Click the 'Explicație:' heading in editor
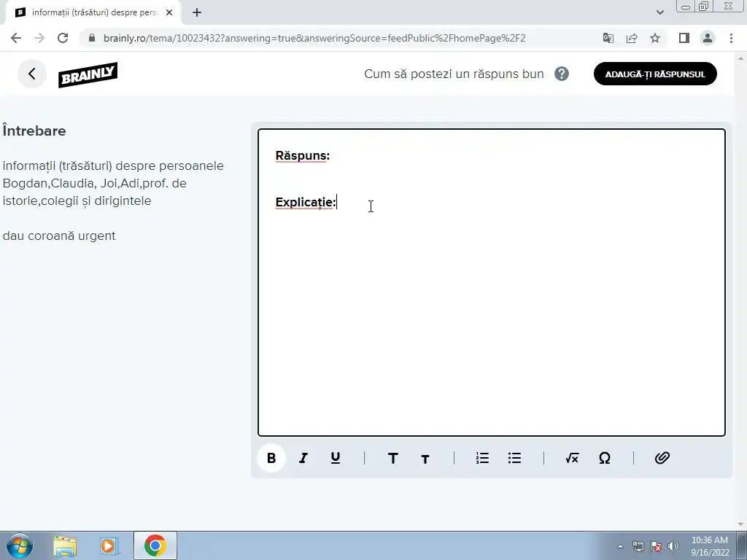The image size is (747, 560). 306,203
